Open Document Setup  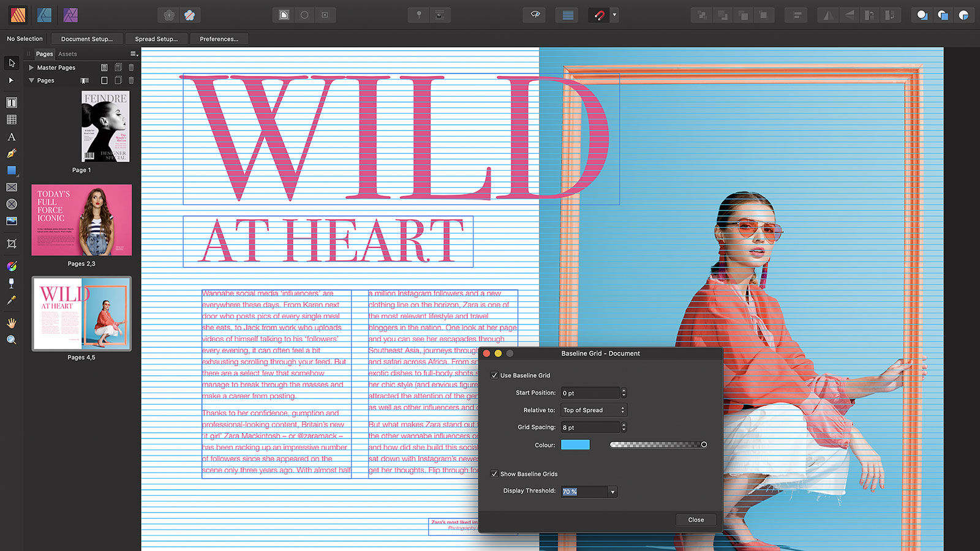[x=87, y=39]
